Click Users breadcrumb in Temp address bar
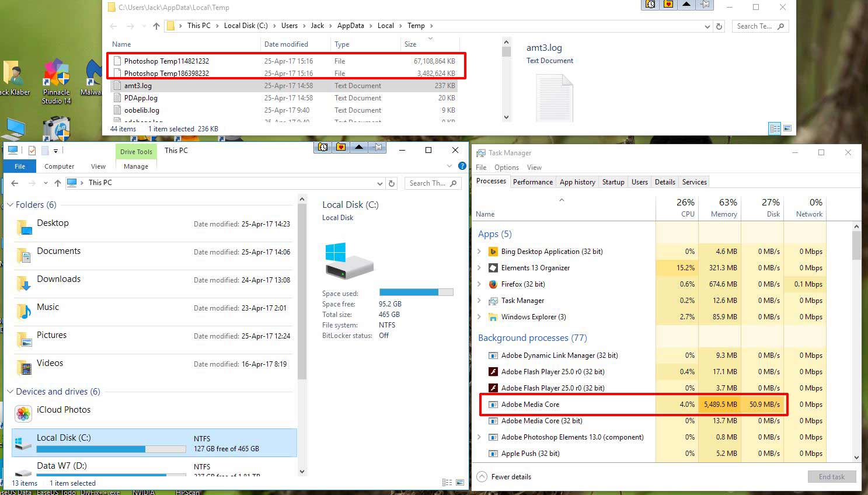The image size is (868, 495). point(290,26)
